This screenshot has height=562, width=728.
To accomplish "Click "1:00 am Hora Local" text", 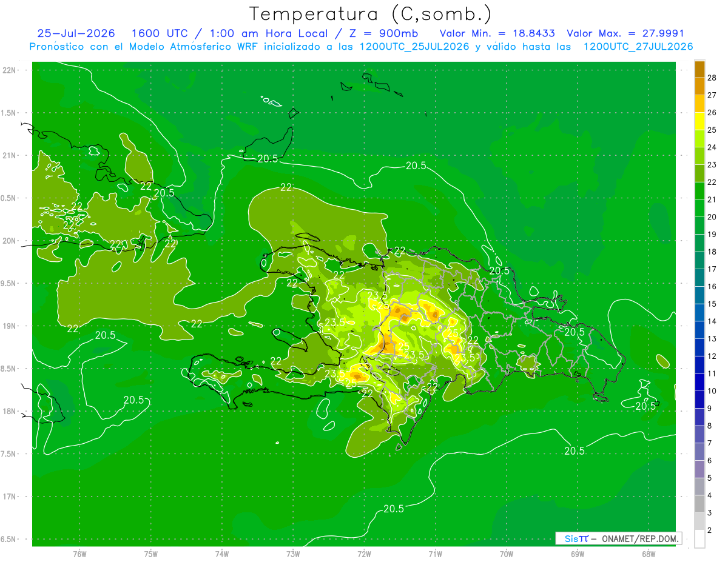I will (x=269, y=34).
